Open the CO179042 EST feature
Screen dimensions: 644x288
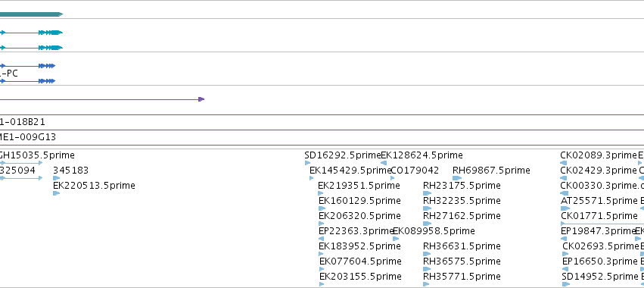click(415, 171)
